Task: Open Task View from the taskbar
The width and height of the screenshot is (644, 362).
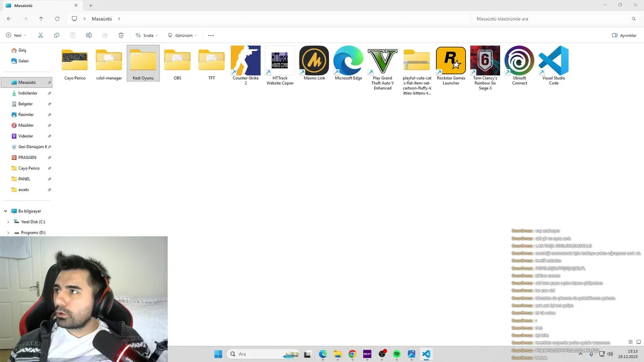Action: 308,354
